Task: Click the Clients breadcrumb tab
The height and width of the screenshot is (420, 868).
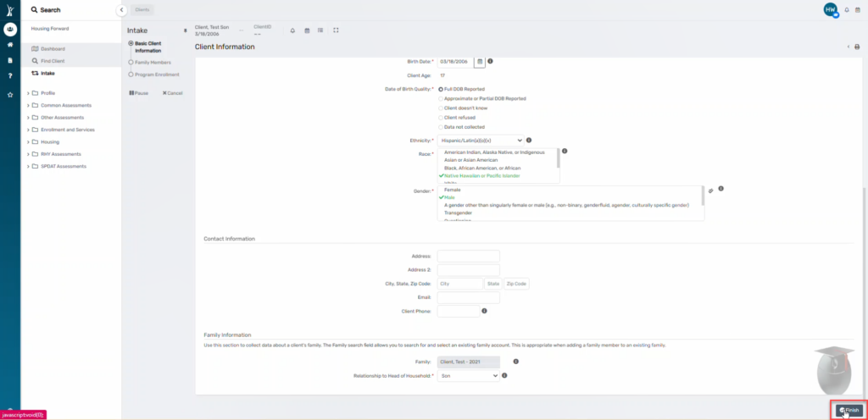Action: click(x=142, y=10)
